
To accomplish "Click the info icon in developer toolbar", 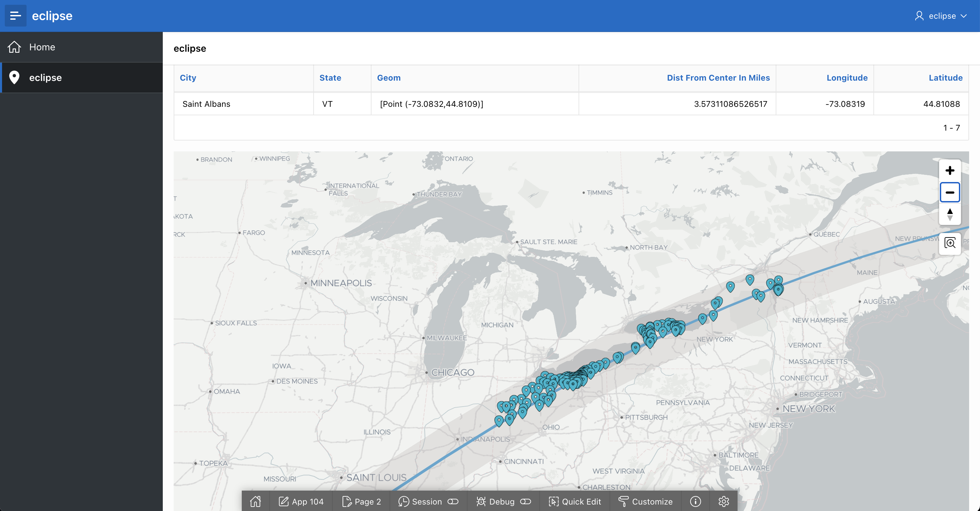I will pos(695,501).
